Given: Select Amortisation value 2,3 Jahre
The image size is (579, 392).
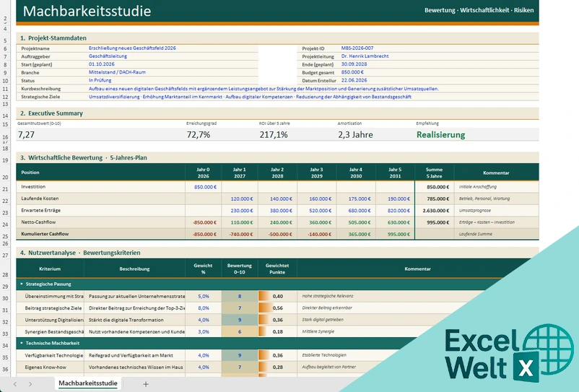Looking at the screenshot, I should 355,135.
